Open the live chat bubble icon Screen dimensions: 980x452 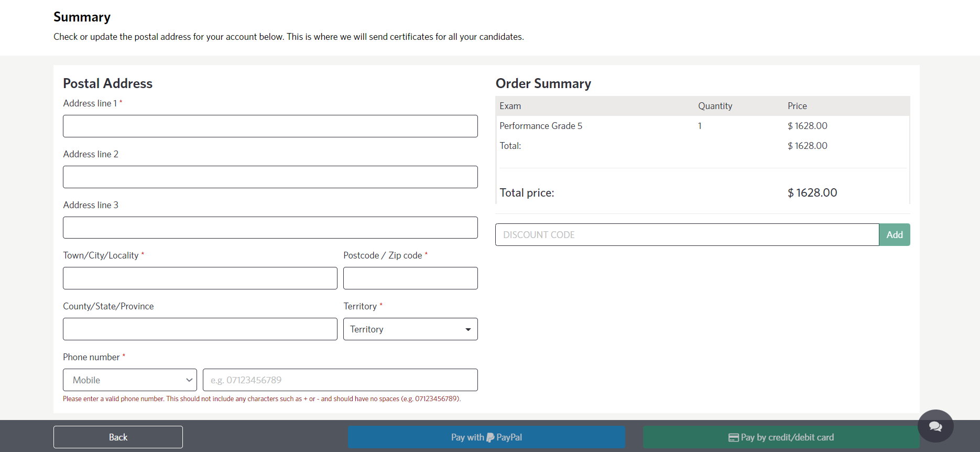pos(935,426)
